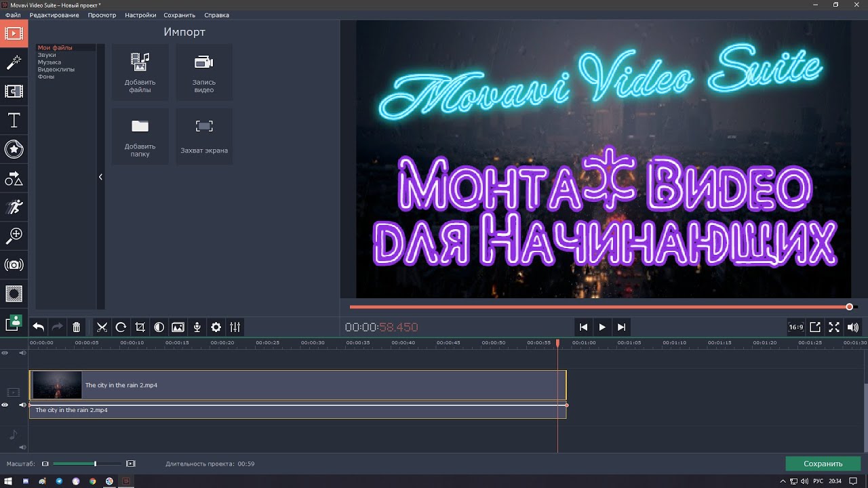Open the Сохранить menu in menu bar

coord(179,15)
